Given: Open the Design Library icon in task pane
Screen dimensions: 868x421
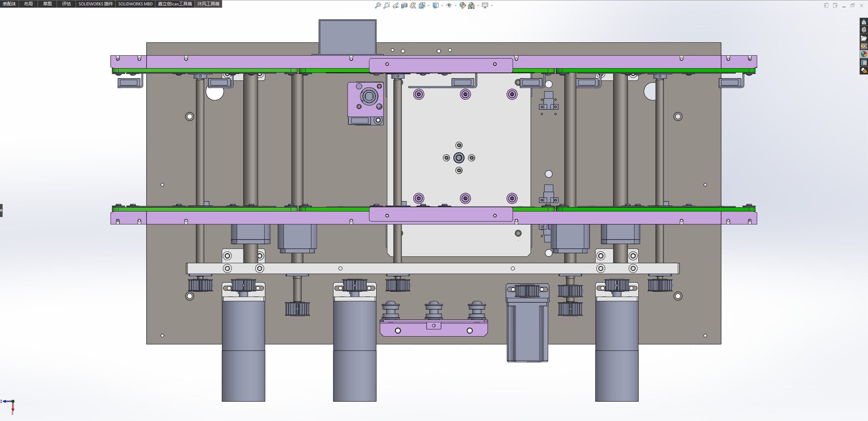Looking at the screenshot, I should (864, 30).
